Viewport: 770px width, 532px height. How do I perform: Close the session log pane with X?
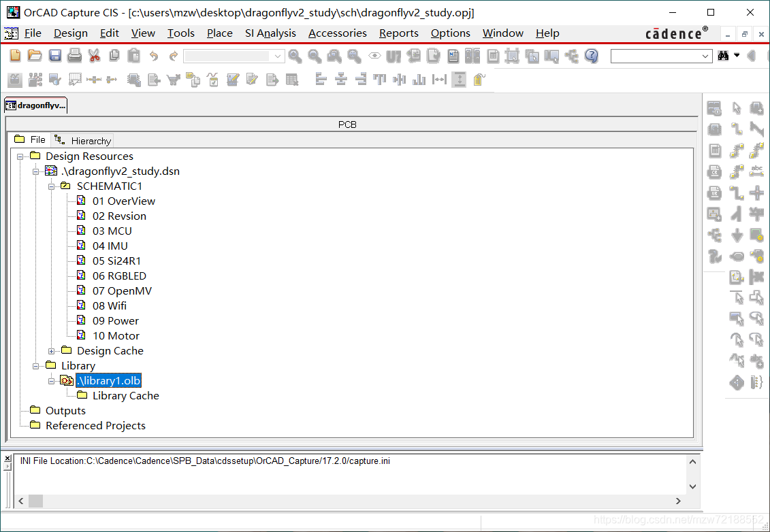pyautogui.click(x=7, y=459)
